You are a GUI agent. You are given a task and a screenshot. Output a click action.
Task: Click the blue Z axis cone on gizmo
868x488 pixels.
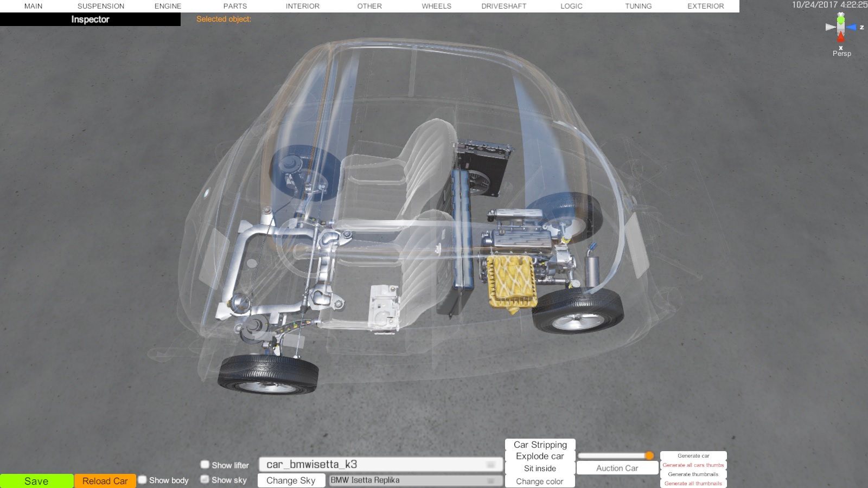852,27
